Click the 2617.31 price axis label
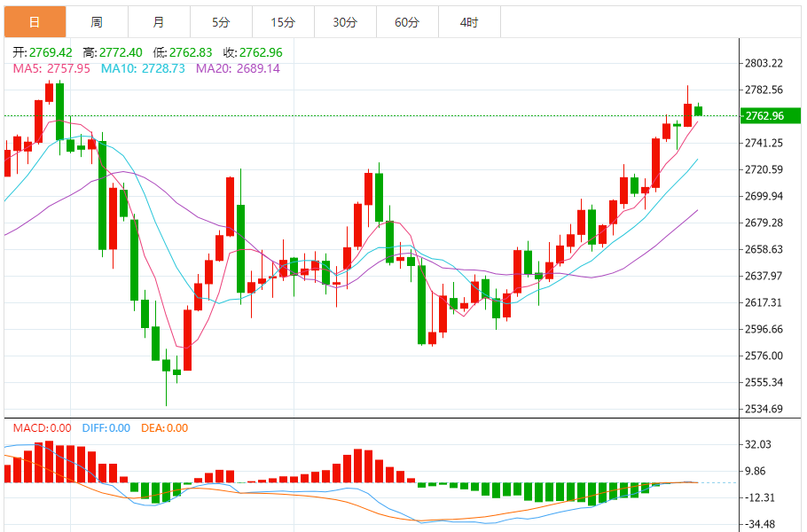 [764, 302]
